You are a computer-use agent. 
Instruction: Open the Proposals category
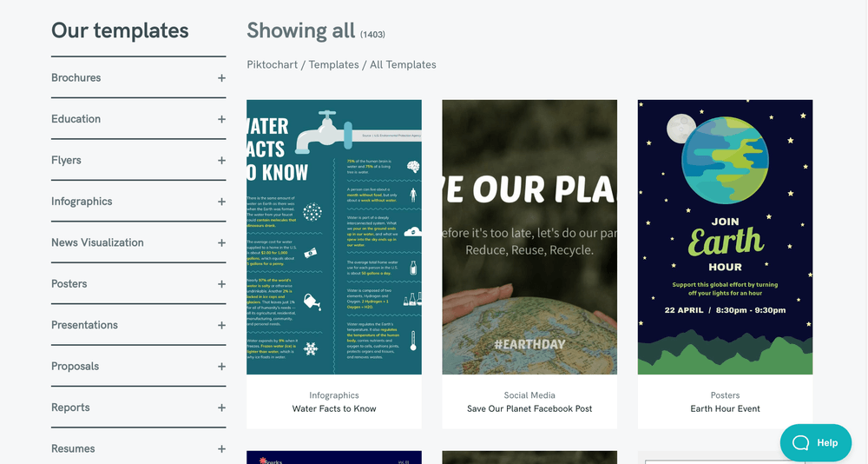[x=75, y=366]
